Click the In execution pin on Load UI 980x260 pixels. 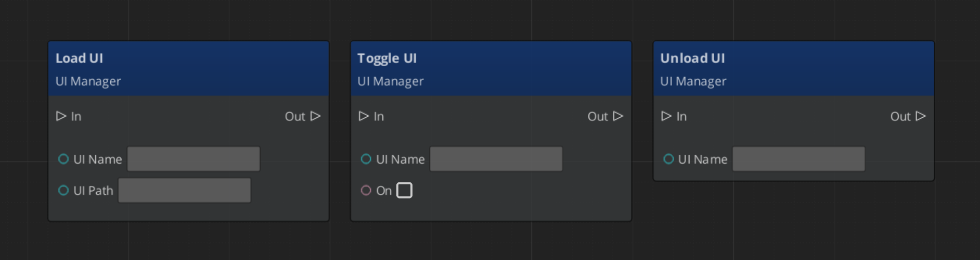tap(61, 116)
